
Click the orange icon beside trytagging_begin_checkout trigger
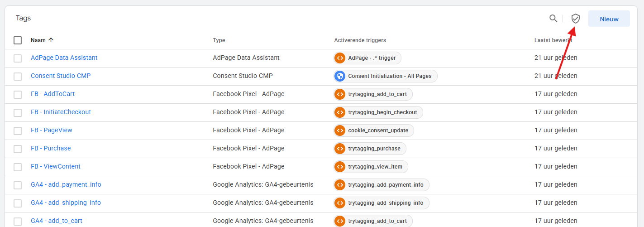point(340,112)
